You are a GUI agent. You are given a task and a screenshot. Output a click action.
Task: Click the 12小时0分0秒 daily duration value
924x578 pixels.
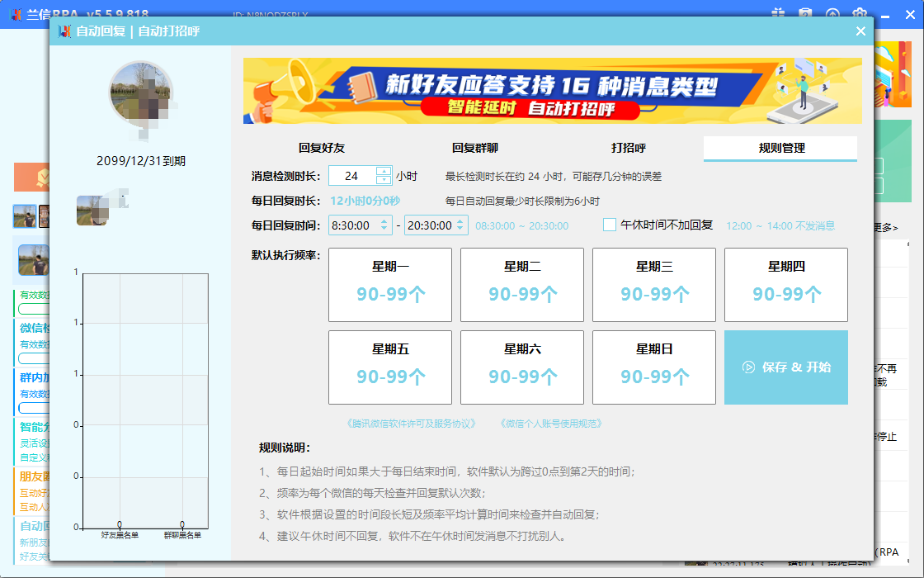point(365,201)
